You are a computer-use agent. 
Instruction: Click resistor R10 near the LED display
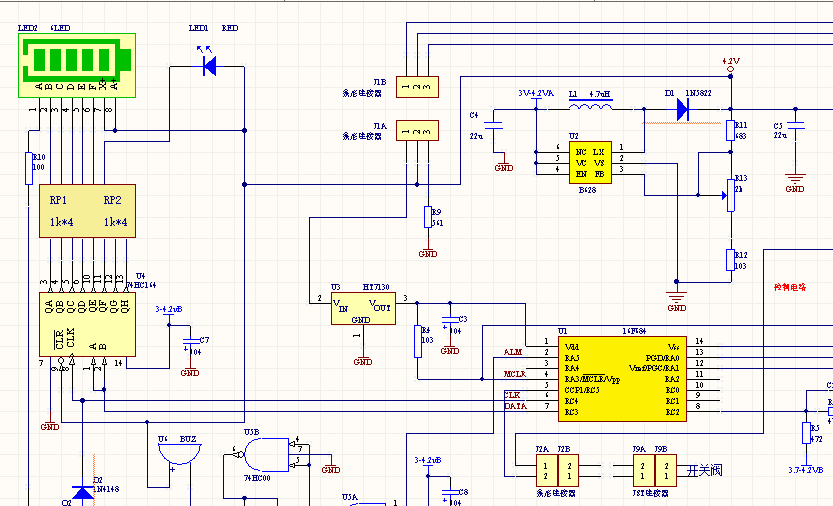(x=29, y=169)
